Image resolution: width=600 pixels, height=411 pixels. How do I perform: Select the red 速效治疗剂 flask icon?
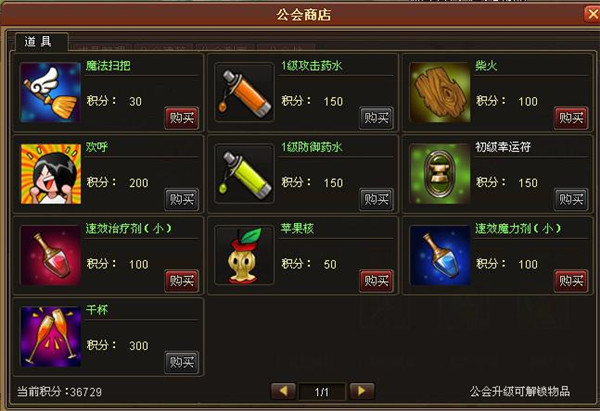(x=50, y=256)
